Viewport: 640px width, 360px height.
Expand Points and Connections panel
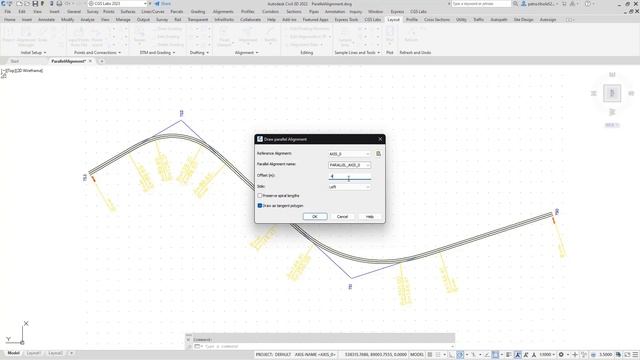pyautogui.click(x=98, y=53)
